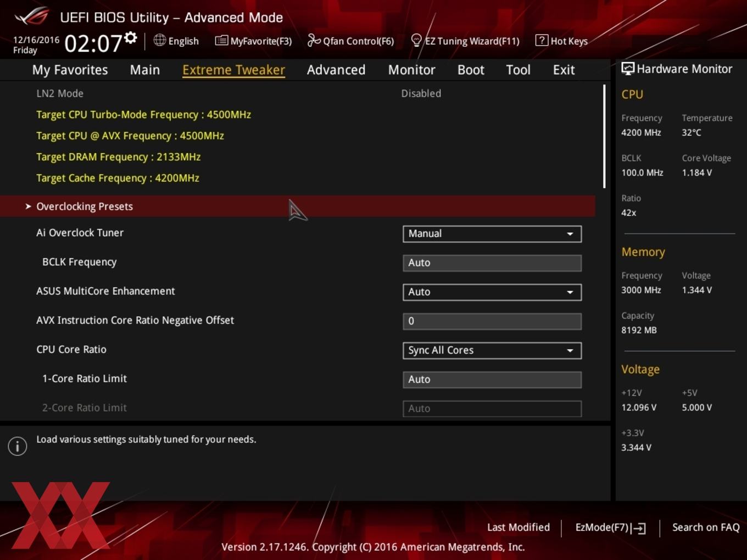
Task: Click the info circle icon
Action: point(18,446)
